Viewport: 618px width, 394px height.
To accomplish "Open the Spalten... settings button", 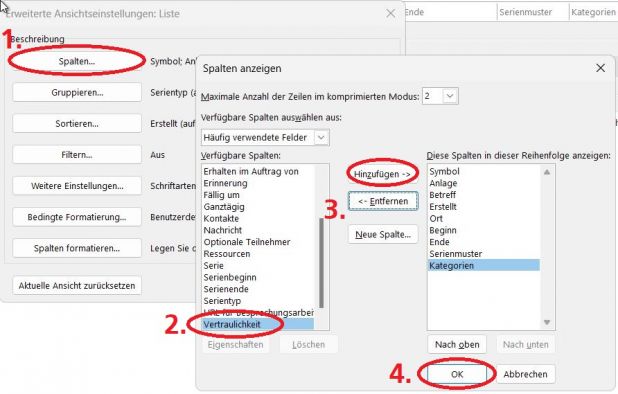I will coord(77,61).
